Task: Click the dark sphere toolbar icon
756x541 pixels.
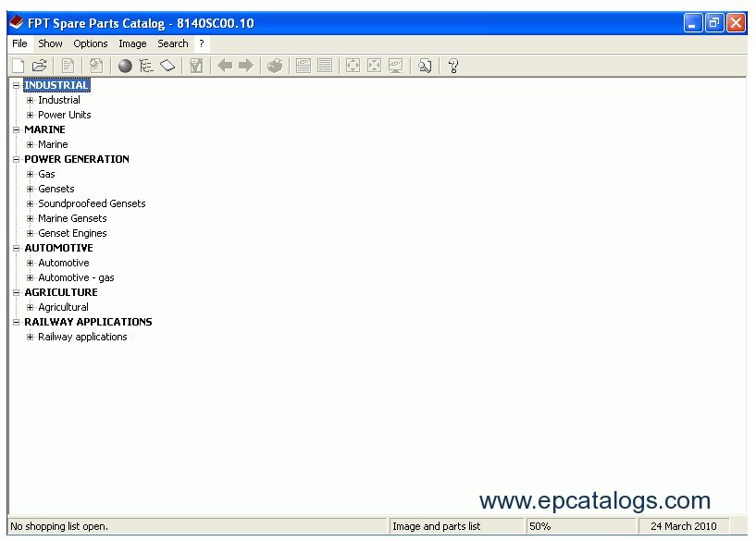Action: 125,66
